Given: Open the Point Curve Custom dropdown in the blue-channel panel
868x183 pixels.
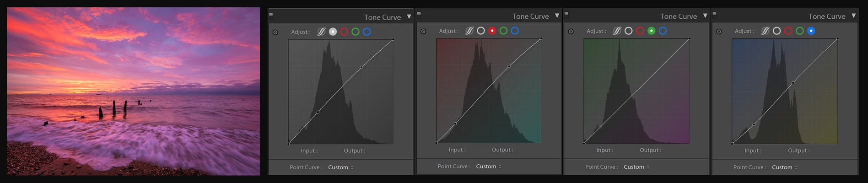Looking at the screenshot, I should [x=785, y=167].
